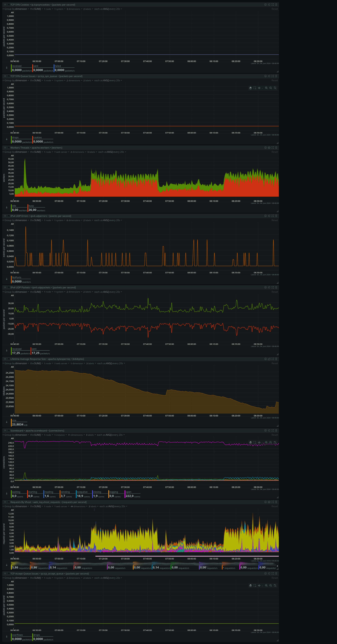This screenshot has height=644, width=337.
Task: Click Reset on IPv4 UDP Errors chart
Action: (x=275, y=220)
